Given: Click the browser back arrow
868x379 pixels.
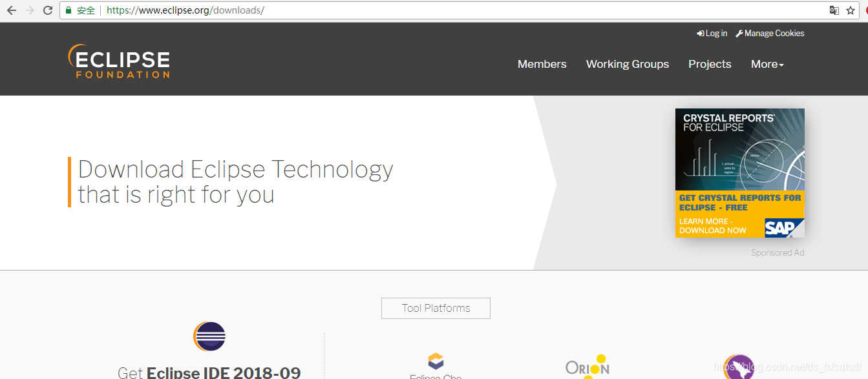Looking at the screenshot, I should click(x=11, y=10).
